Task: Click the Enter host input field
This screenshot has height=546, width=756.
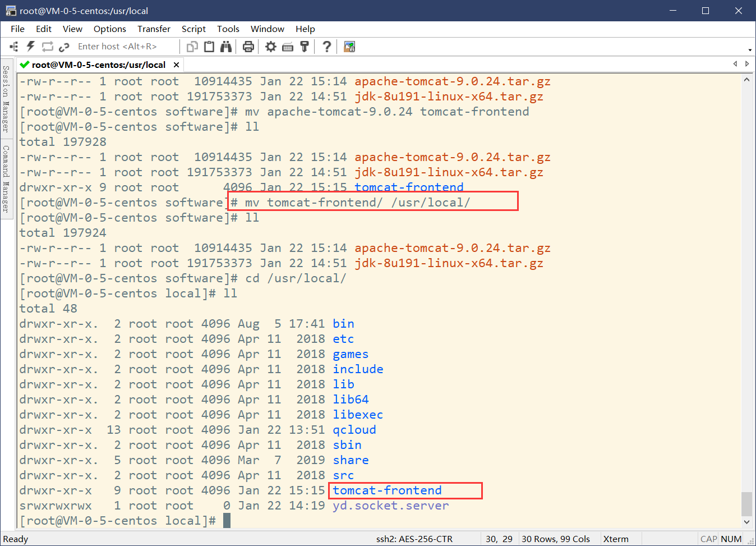Action: click(127, 47)
